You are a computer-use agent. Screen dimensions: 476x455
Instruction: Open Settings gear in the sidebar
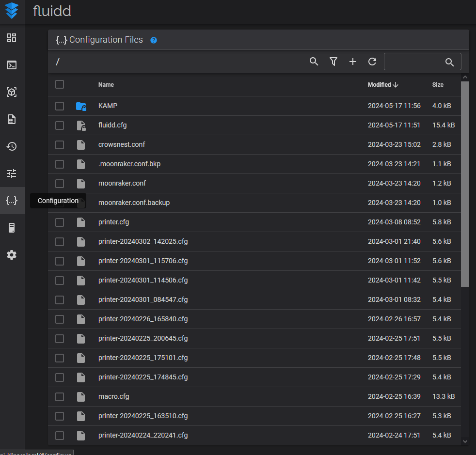pos(12,255)
